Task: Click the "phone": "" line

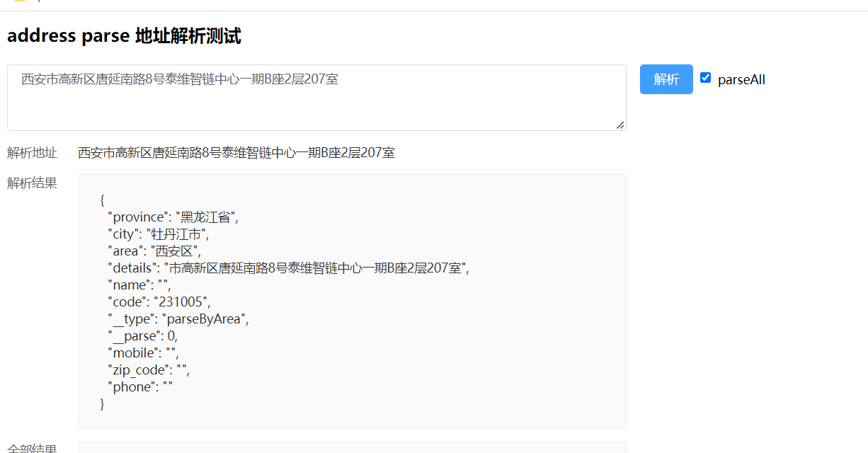Action: click(x=140, y=386)
